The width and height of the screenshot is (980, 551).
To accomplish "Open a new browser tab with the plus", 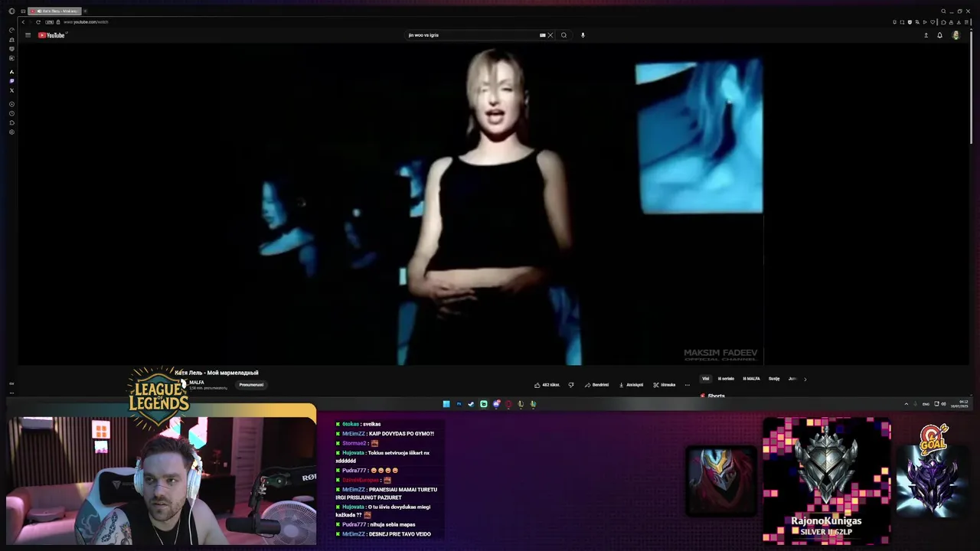I will click(x=85, y=11).
